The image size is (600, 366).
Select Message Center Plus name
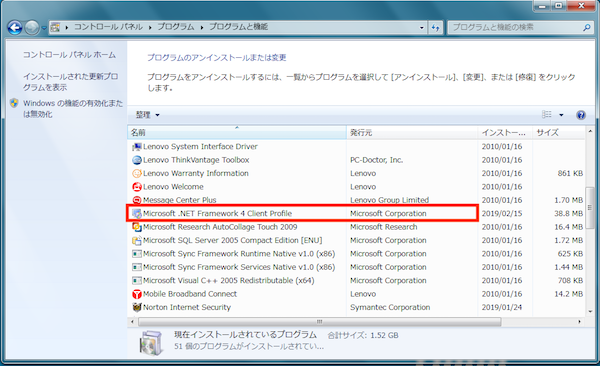coord(179,200)
